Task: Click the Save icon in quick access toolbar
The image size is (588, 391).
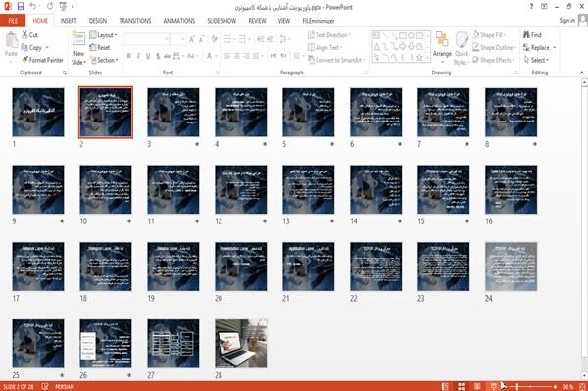Action: pos(21,7)
